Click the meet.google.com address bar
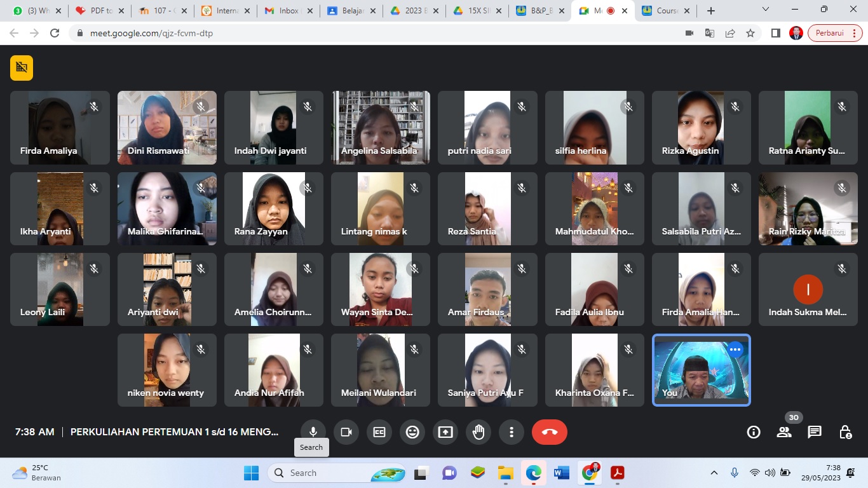The height and width of the screenshot is (488, 868). click(381, 33)
